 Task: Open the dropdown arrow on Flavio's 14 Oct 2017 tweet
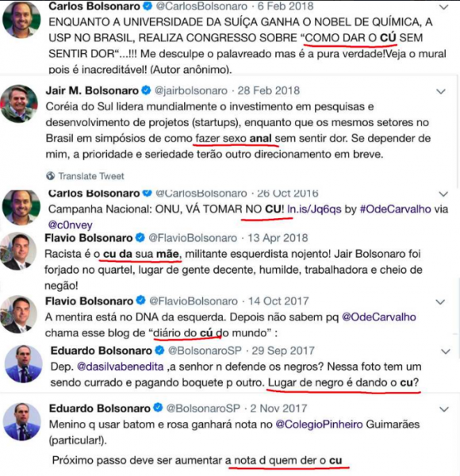tap(440, 301)
